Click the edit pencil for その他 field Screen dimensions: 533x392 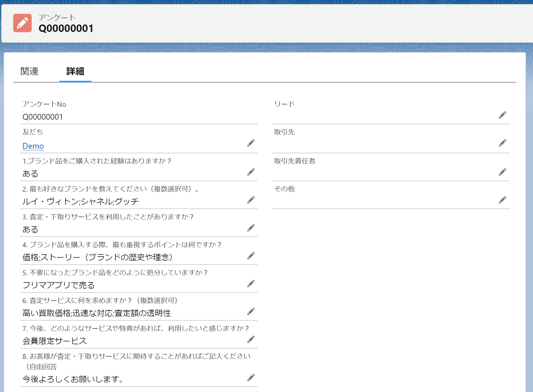[502, 200]
